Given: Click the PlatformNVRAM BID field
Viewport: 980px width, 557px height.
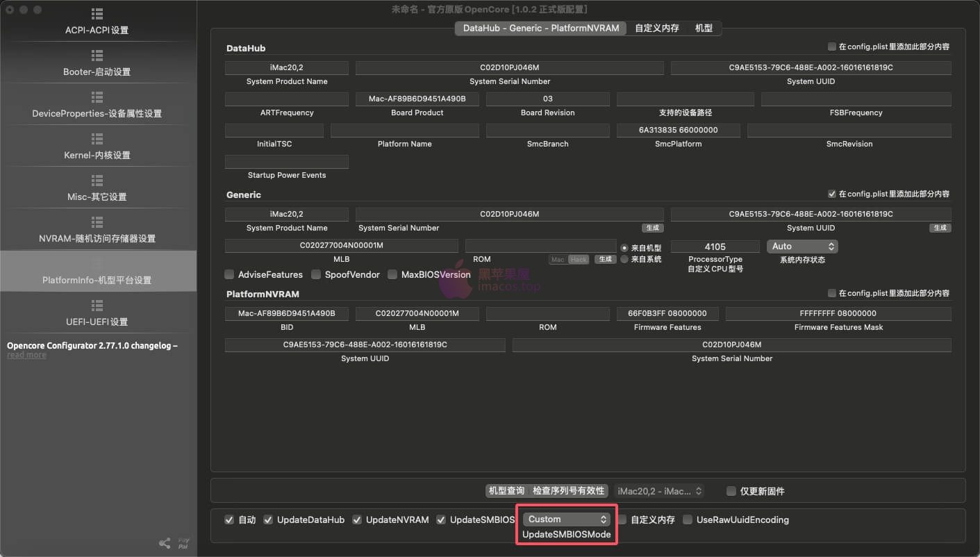Looking at the screenshot, I should coord(287,314).
